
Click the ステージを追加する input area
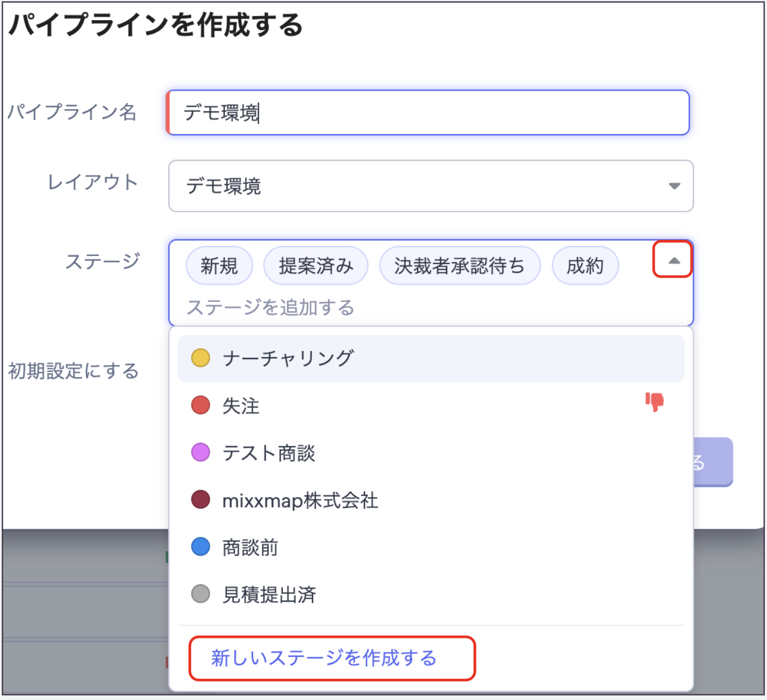point(391,308)
